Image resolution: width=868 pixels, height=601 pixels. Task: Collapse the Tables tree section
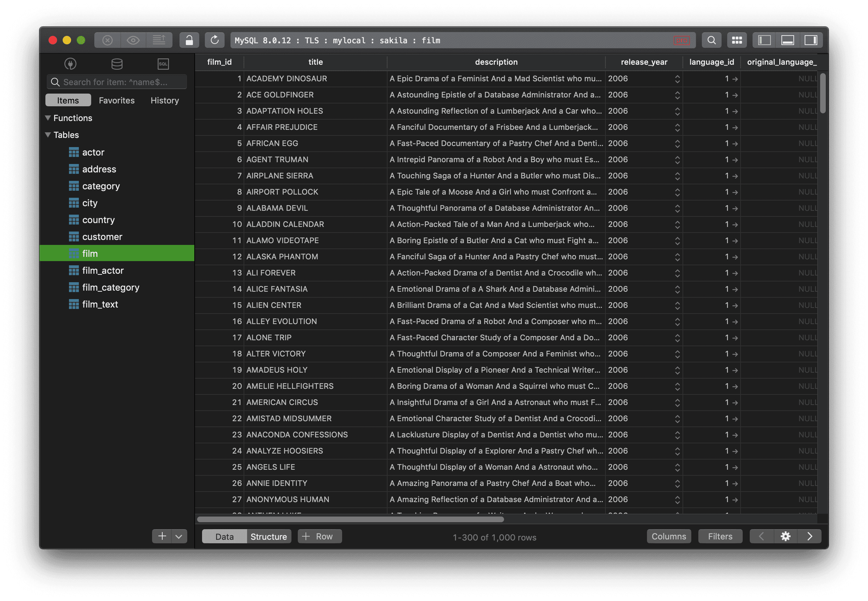click(48, 135)
